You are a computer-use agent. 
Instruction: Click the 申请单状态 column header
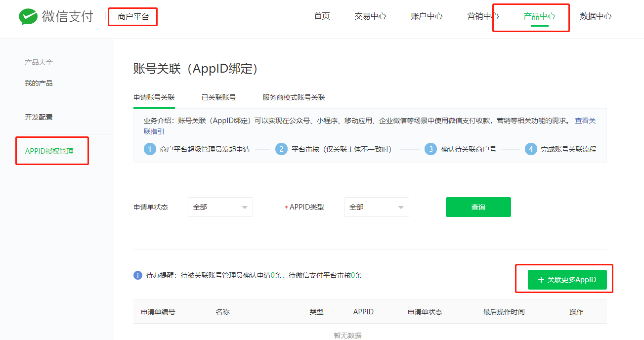click(x=425, y=312)
